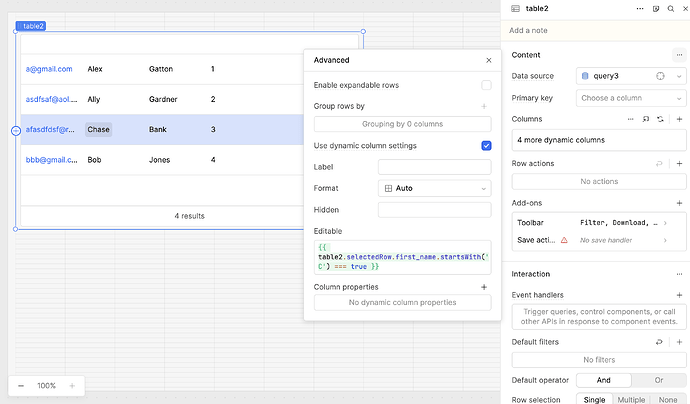Click the search icon in inspector header
690x404 pixels.
pyautogui.click(x=671, y=8)
